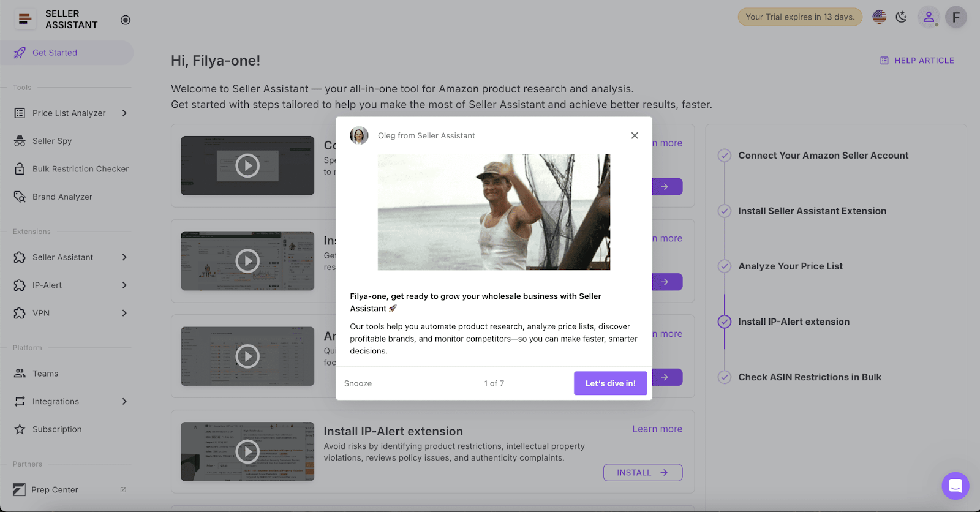
Task: Expand the IP-Alert chevron
Action: [x=124, y=285]
